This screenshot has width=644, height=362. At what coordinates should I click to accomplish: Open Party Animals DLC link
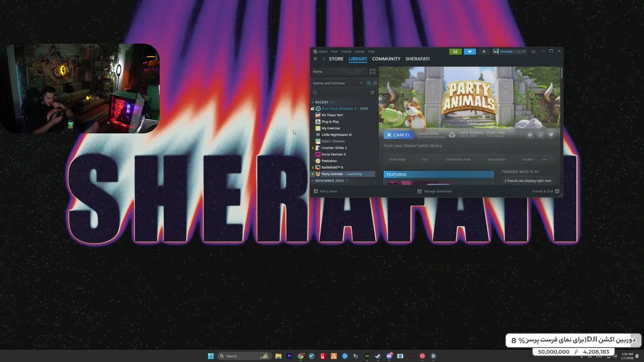click(425, 159)
